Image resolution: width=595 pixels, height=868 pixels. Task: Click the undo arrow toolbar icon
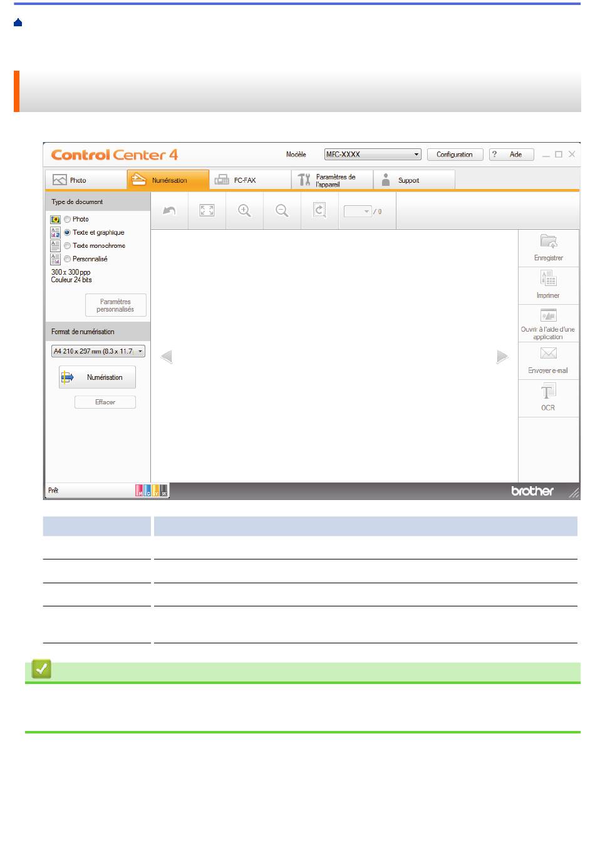click(169, 211)
